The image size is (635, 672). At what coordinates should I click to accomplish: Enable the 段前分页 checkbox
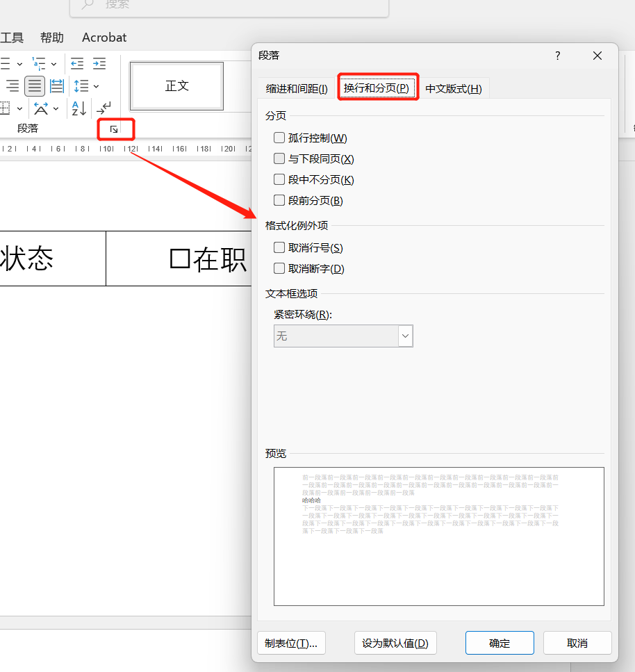pyautogui.click(x=279, y=200)
